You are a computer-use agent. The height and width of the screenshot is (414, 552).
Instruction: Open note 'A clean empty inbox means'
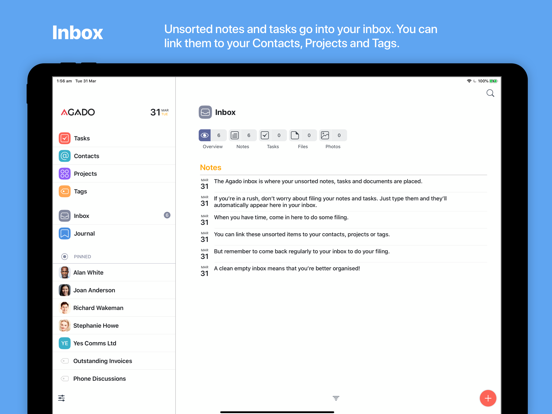pos(343,271)
